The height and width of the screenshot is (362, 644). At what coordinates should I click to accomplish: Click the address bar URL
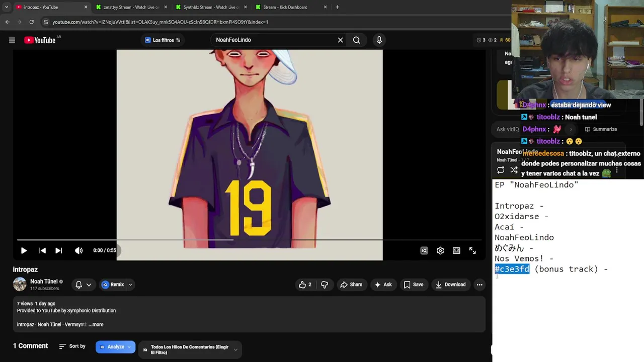click(x=160, y=22)
